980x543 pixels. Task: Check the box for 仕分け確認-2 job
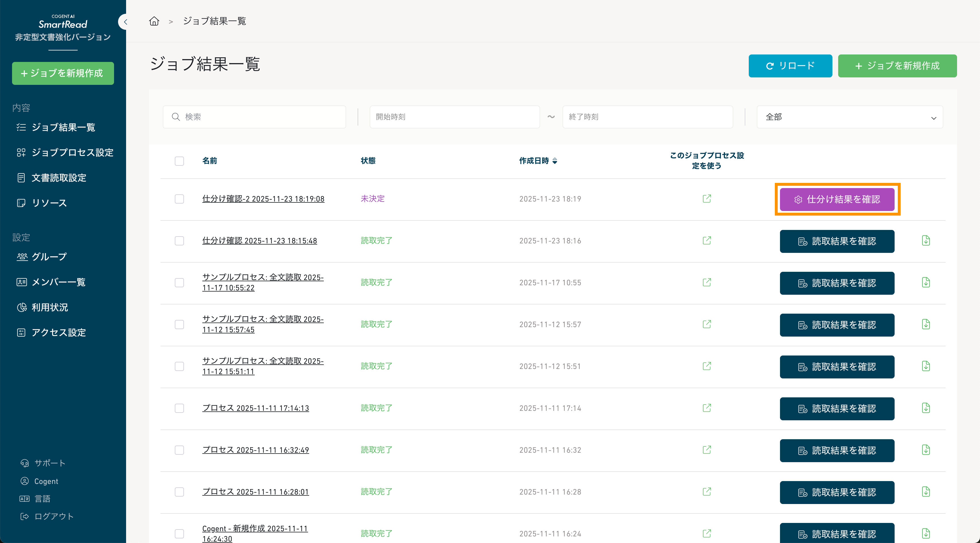(x=179, y=199)
